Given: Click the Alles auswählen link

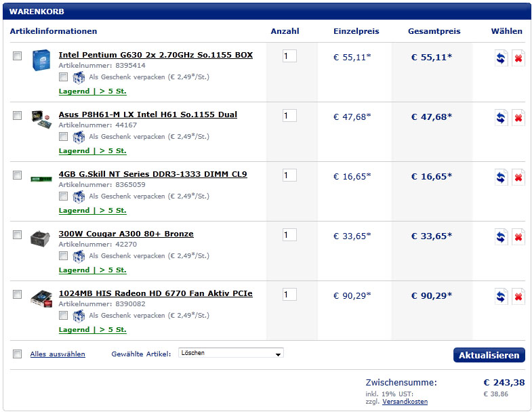Looking at the screenshot, I should click(x=58, y=354).
